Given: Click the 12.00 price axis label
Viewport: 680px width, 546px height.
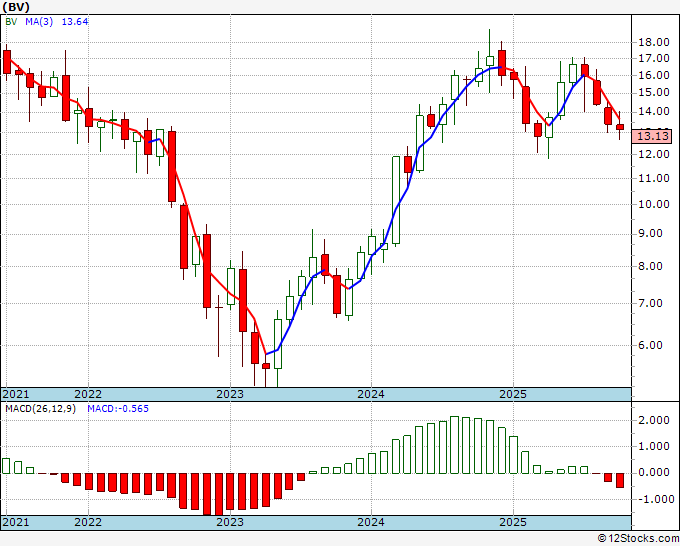Looking at the screenshot, I should tap(654, 154).
